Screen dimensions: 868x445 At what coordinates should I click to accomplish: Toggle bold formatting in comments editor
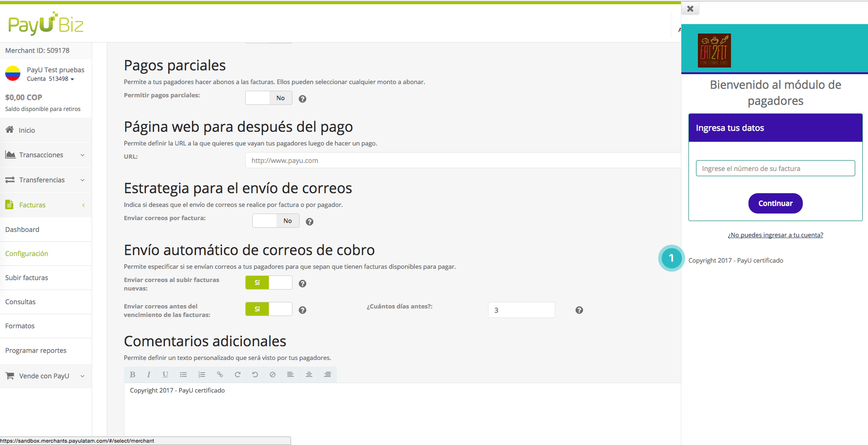click(133, 374)
